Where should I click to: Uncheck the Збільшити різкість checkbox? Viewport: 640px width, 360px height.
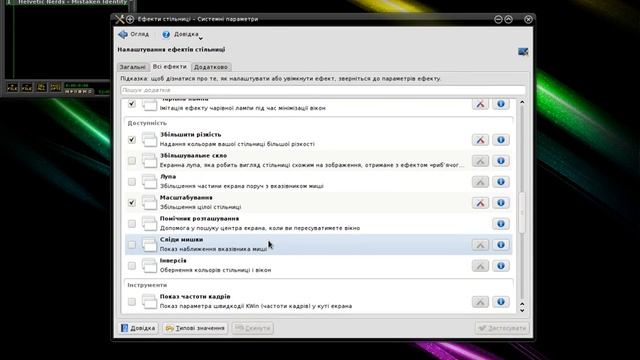tap(131, 140)
